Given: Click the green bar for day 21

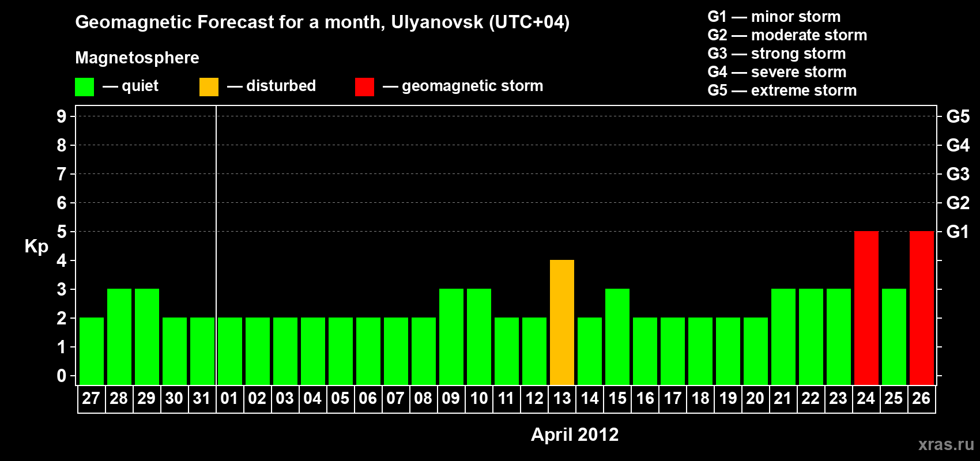Looking at the screenshot, I should point(783,337).
